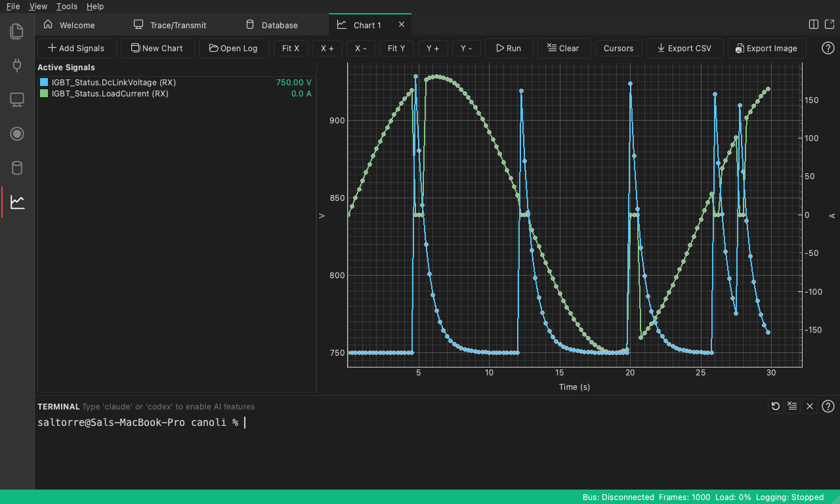This screenshot has width=840, height=504.
Task: Click the terminal command prompt line
Action: [141, 423]
